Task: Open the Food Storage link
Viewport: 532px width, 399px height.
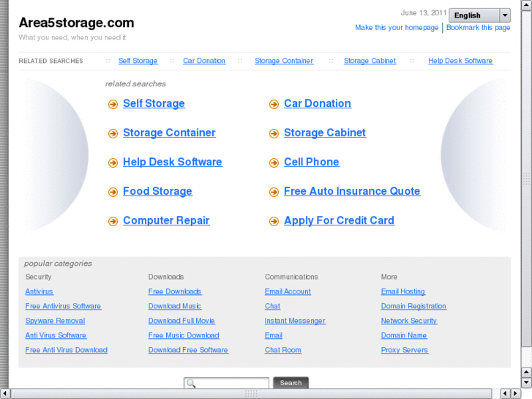Action: pyautogui.click(x=157, y=191)
